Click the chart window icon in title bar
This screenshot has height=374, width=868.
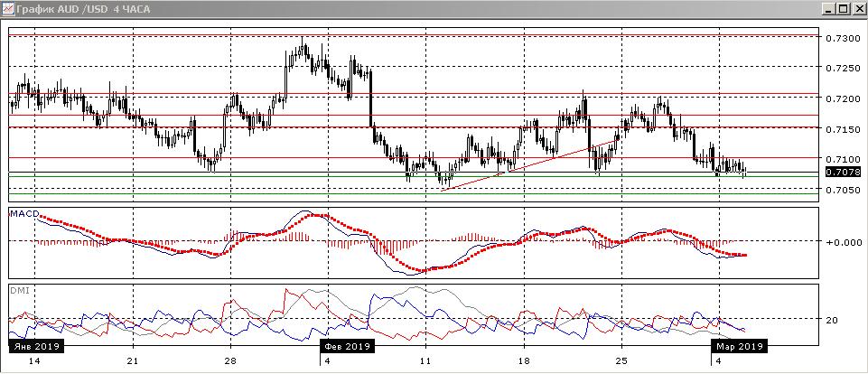9,9
